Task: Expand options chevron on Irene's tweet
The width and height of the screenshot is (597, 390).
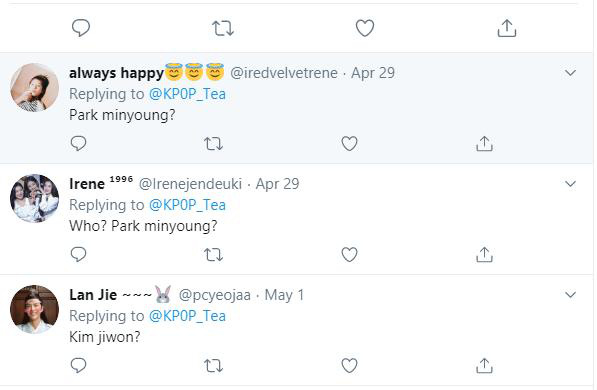Action: point(570,184)
